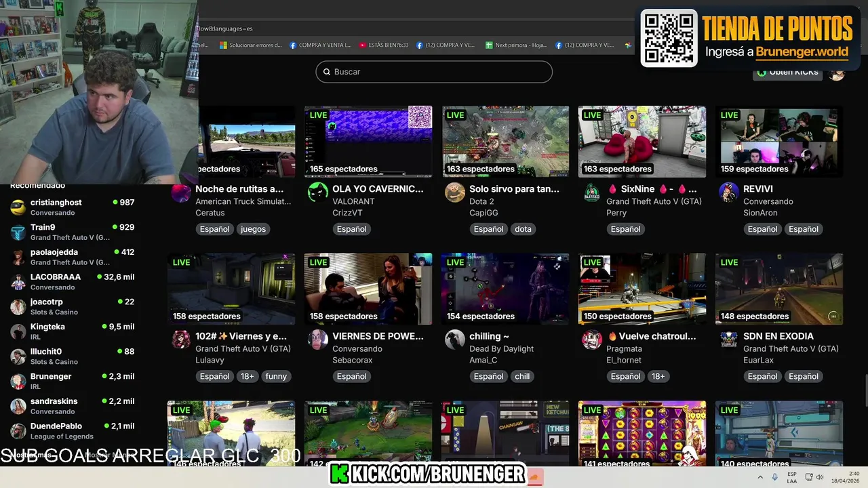Browse the Dota 2 category link
This screenshot has width=868, height=488.
point(481,201)
